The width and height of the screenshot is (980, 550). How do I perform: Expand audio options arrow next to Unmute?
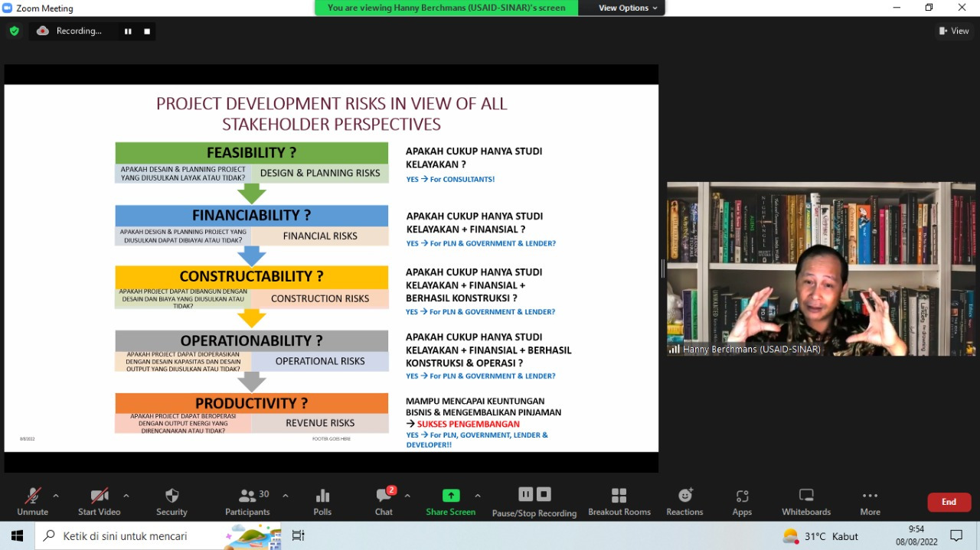[x=56, y=496]
